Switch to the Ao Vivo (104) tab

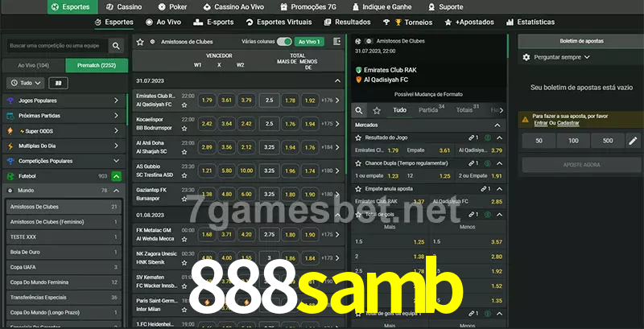(x=34, y=66)
